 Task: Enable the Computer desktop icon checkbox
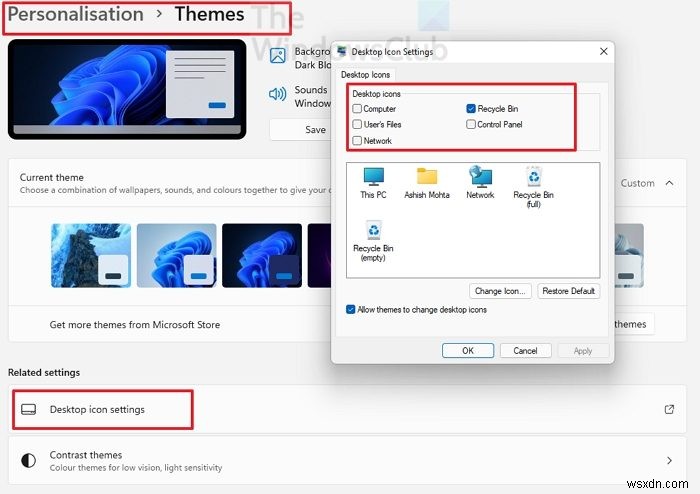tap(357, 108)
